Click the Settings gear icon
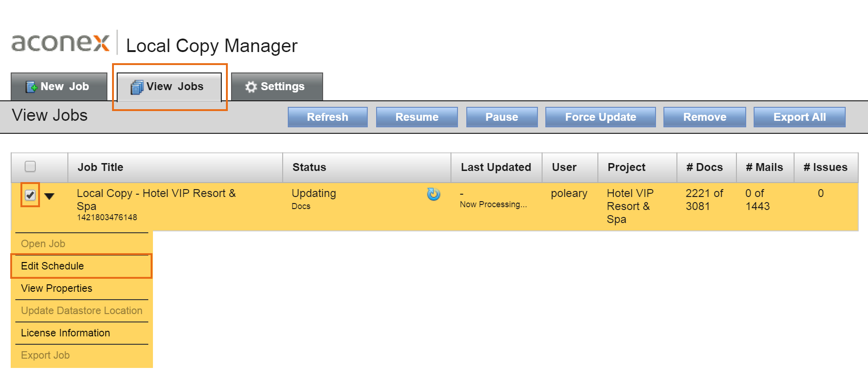The image size is (868, 374). pos(251,87)
